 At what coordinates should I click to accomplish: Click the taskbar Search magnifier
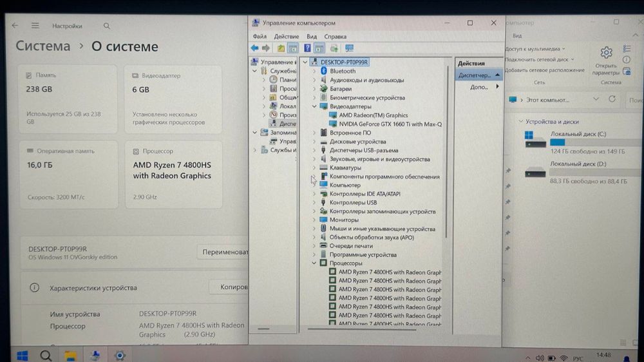[x=46, y=355]
